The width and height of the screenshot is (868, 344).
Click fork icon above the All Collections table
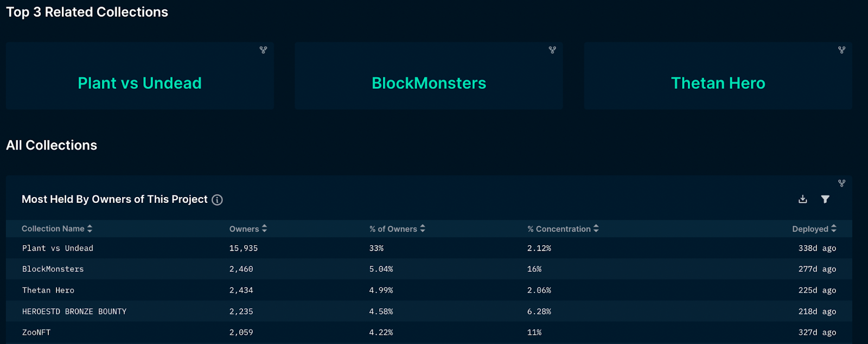[841, 183]
